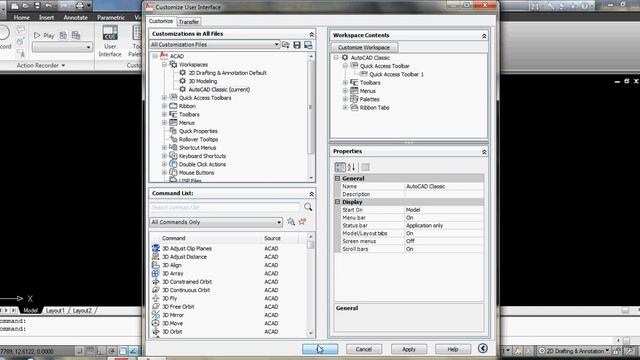Click the insert message icon in Action Recorder
This screenshot has width=640, height=360.
point(20,30)
